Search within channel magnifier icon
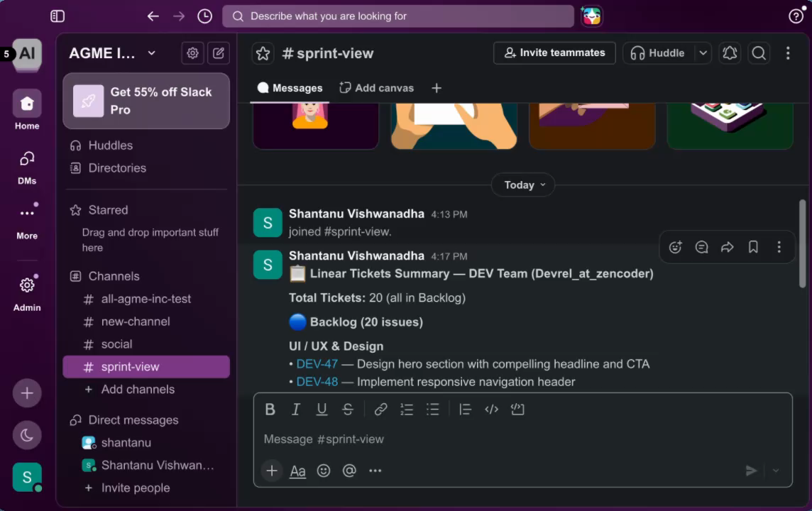Image resolution: width=812 pixels, height=511 pixels. pos(759,53)
